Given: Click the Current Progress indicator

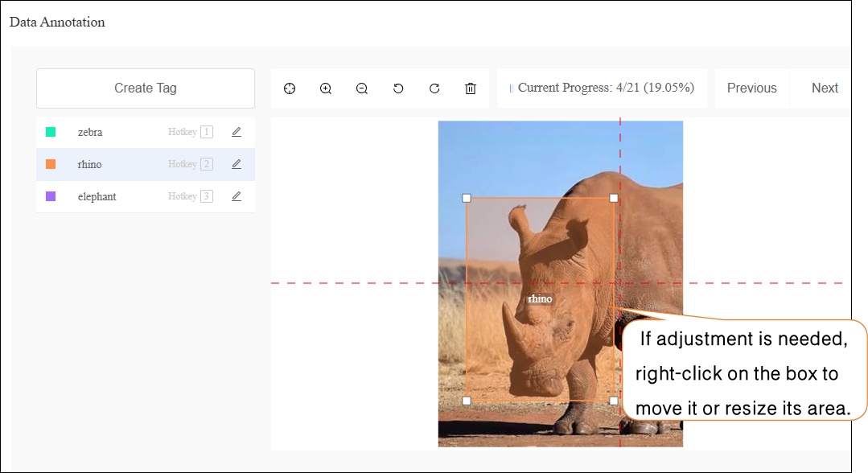Looking at the screenshot, I should click(x=605, y=88).
